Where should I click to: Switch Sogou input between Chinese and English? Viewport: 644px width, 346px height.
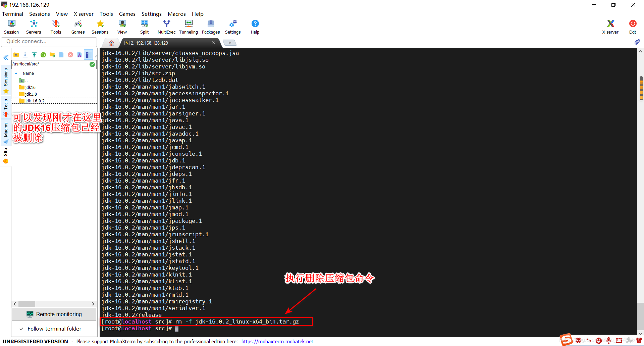[x=578, y=341]
